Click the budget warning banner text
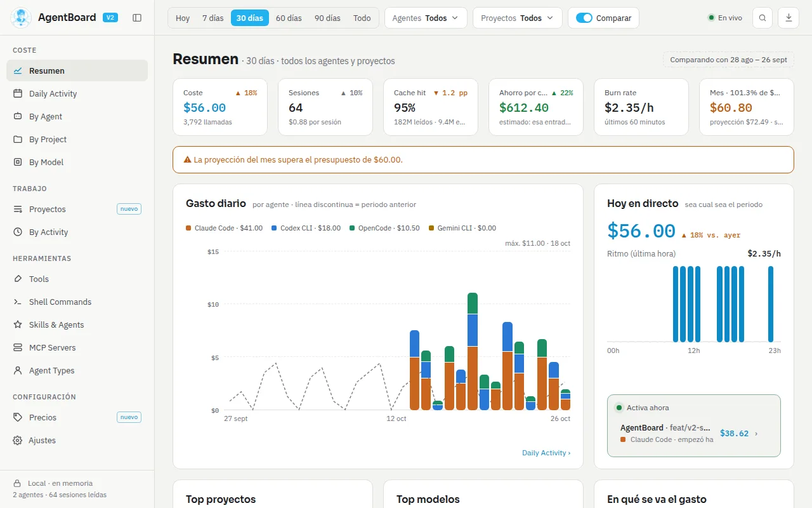This screenshot has height=508, width=812. pos(298,160)
